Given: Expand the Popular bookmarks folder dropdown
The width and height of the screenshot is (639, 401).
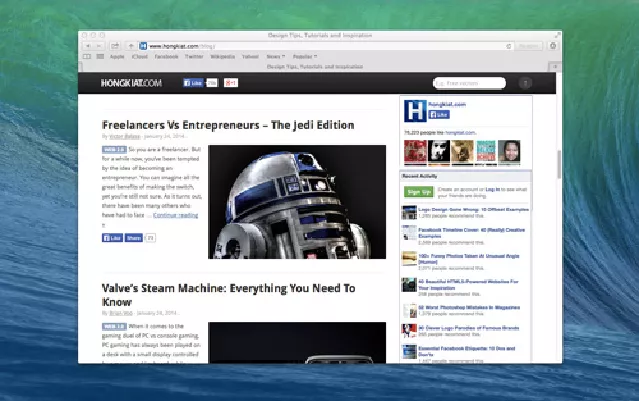Looking at the screenshot, I should pos(304,56).
